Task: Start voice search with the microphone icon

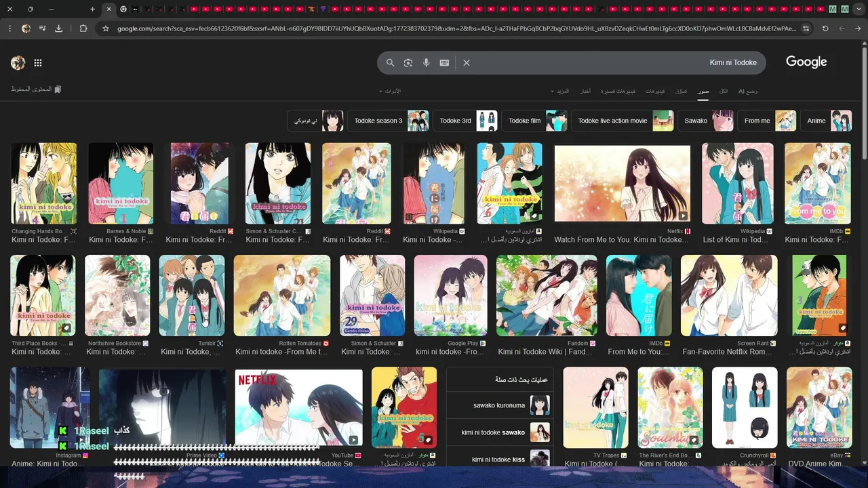Action: click(x=426, y=62)
